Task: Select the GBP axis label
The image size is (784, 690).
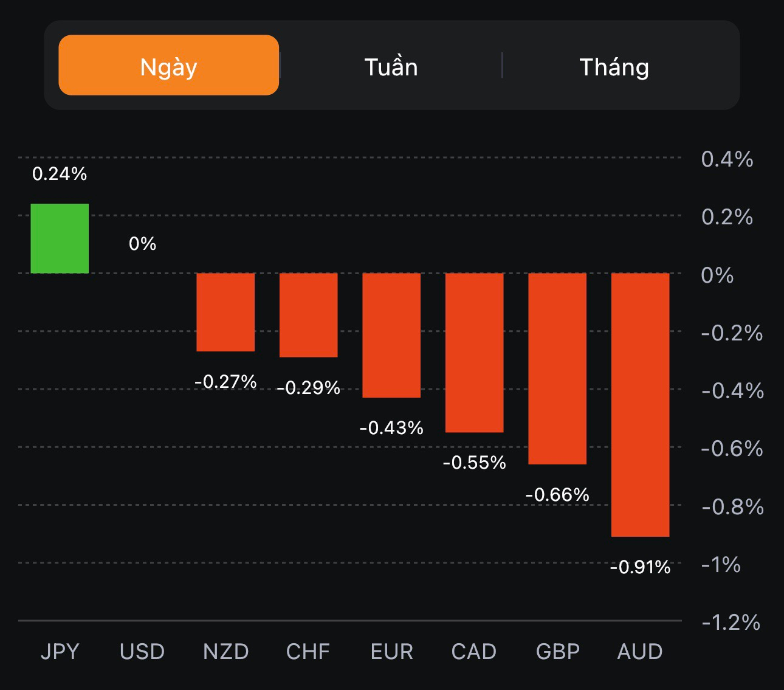Action: [x=557, y=652]
